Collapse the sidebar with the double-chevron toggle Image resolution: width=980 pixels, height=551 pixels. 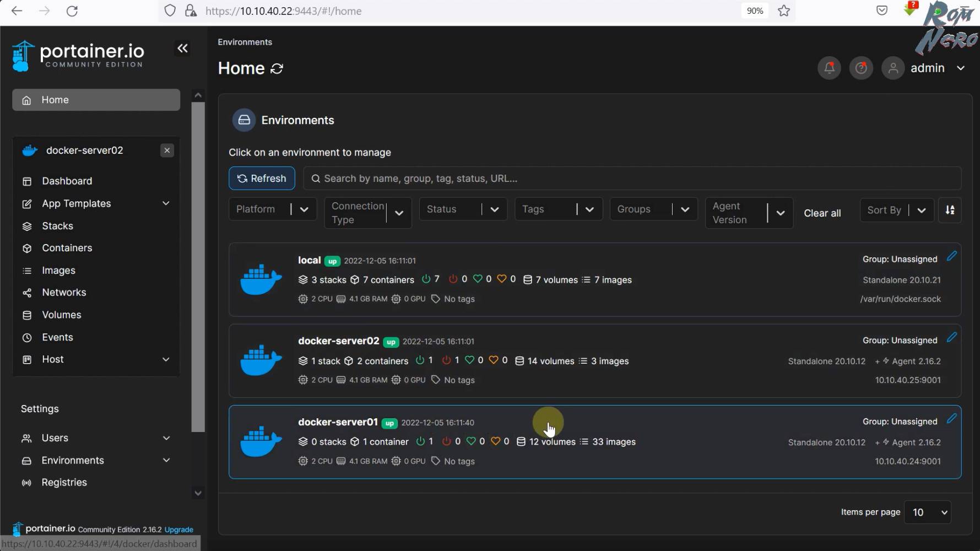coord(182,48)
